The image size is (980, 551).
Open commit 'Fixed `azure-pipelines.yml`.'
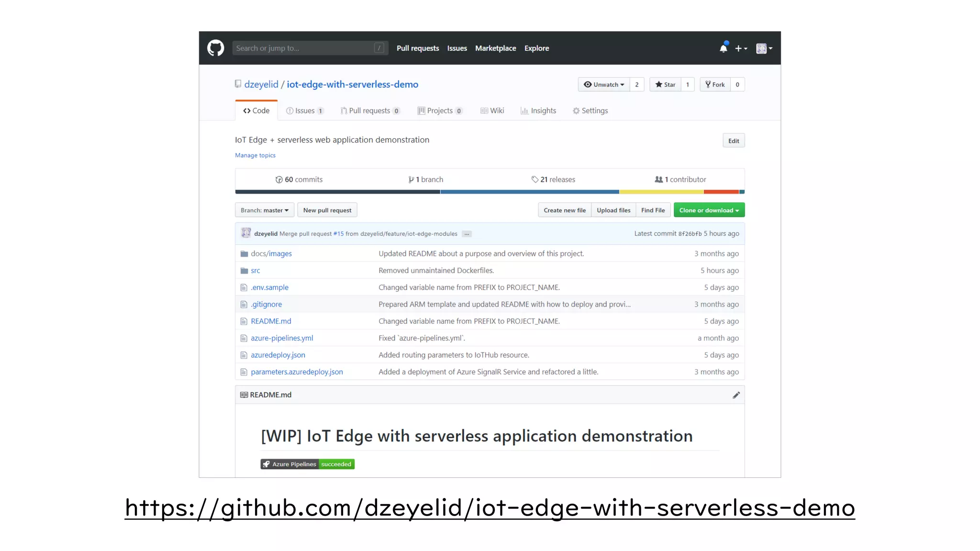pos(422,338)
